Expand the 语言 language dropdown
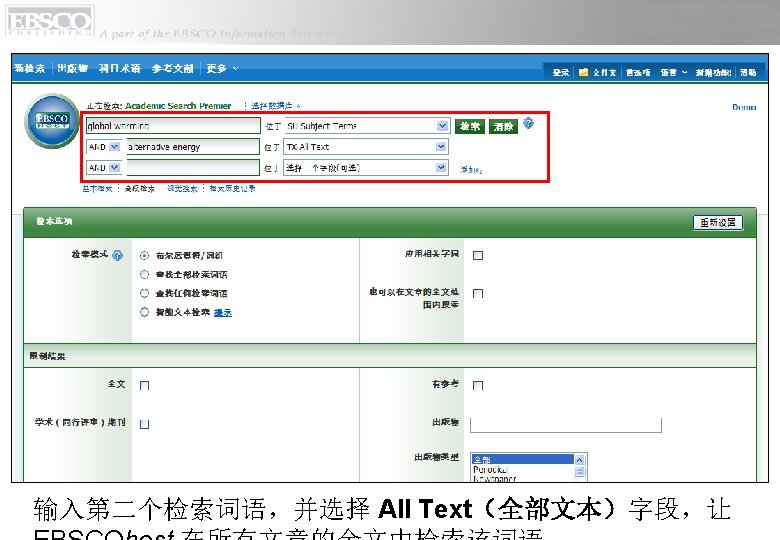 coord(674,73)
